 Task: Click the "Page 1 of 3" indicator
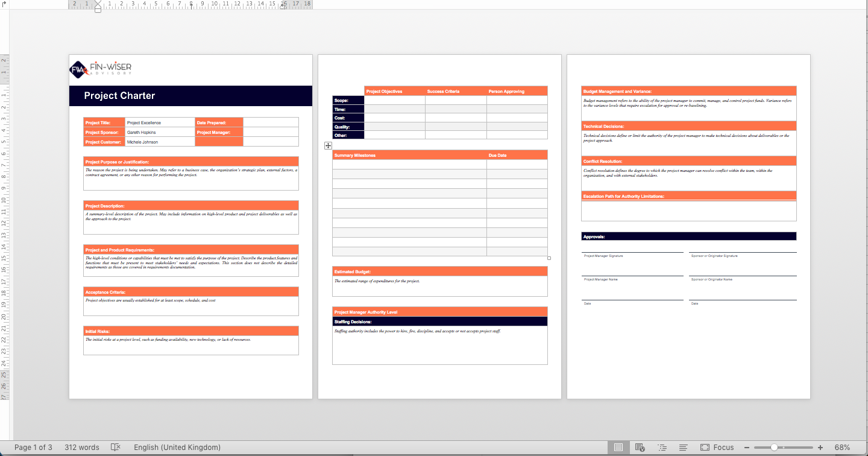[x=33, y=447]
